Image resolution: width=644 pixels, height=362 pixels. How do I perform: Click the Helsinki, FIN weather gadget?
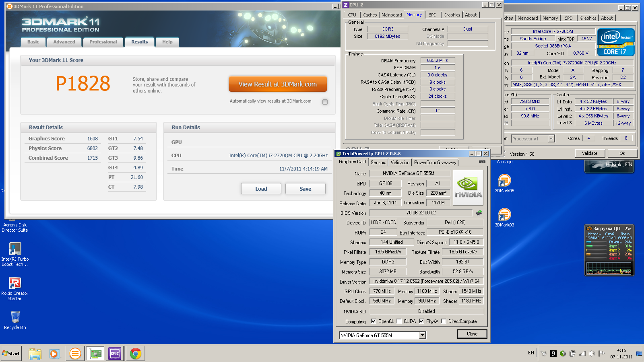pyautogui.click(x=609, y=166)
